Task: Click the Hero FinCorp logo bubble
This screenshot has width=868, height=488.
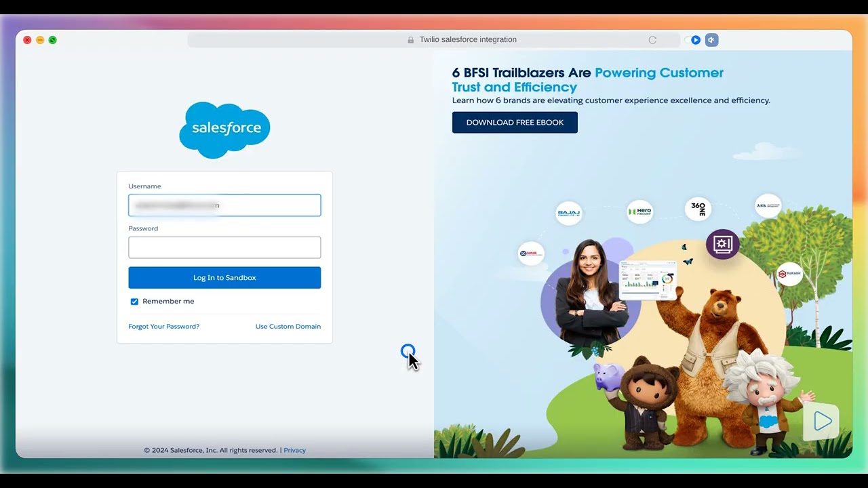Action: pyautogui.click(x=639, y=211)
